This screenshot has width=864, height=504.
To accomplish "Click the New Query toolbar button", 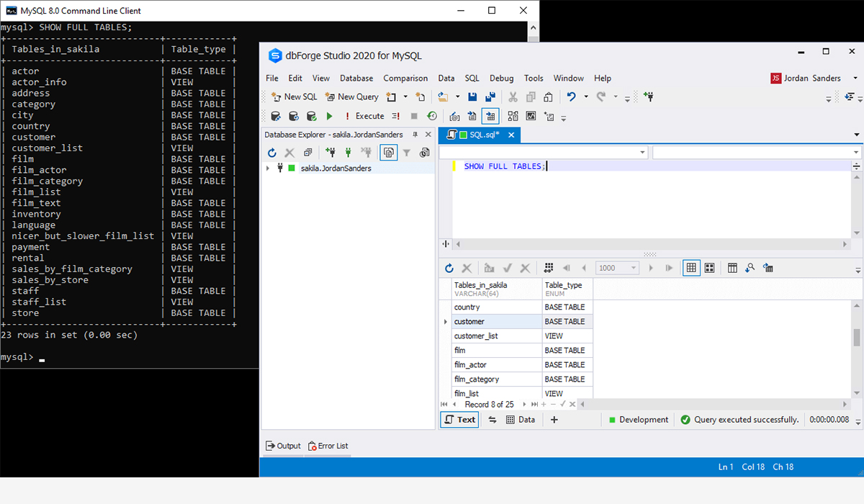I will [351, 96].
